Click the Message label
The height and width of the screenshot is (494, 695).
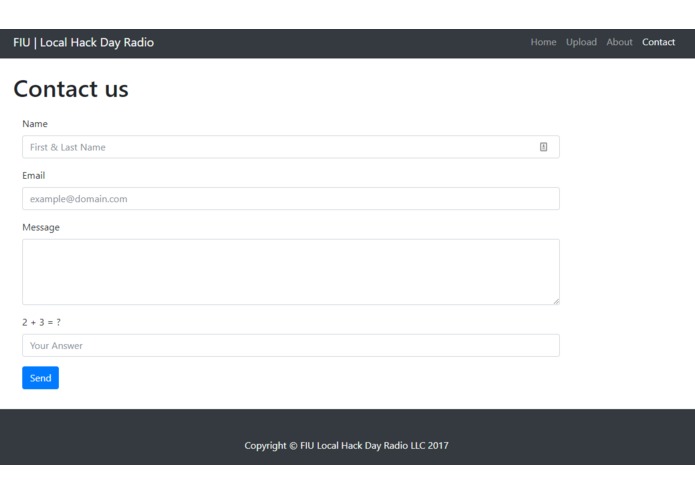[41, 227]
